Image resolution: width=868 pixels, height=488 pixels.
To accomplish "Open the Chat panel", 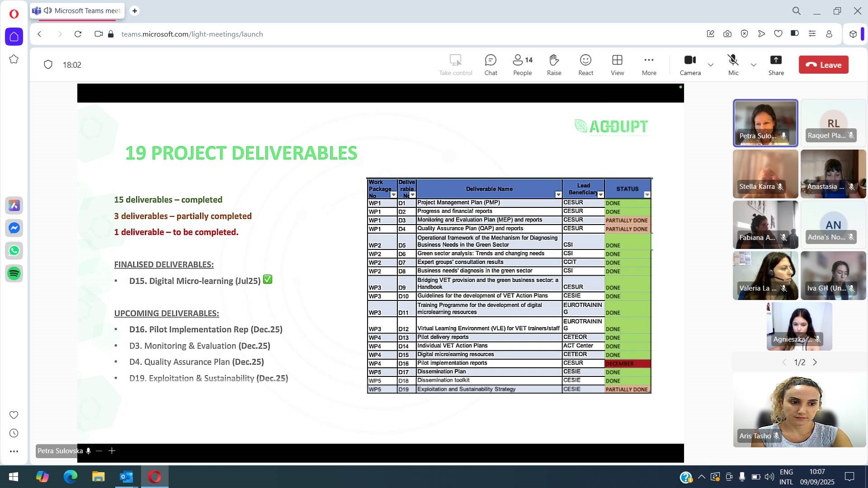I will point(491,65).
